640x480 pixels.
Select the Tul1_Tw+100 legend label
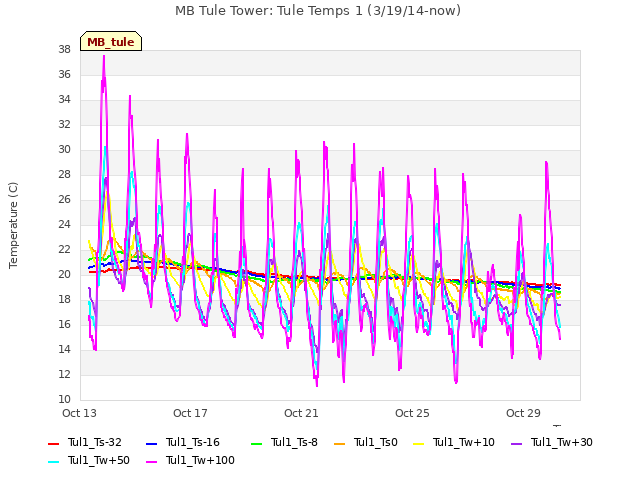pyautogui.click(x=200, y=460)
